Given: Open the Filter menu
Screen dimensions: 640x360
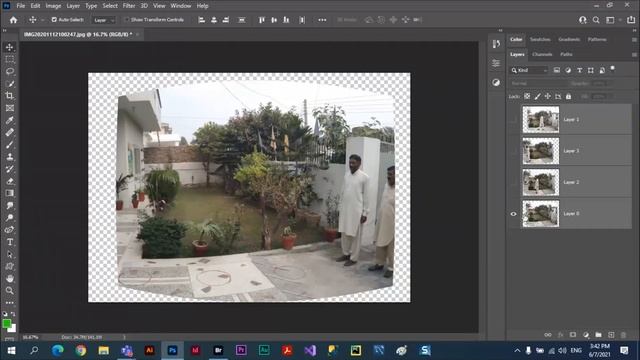Looking at the screenshot, I should pos(129,6).
